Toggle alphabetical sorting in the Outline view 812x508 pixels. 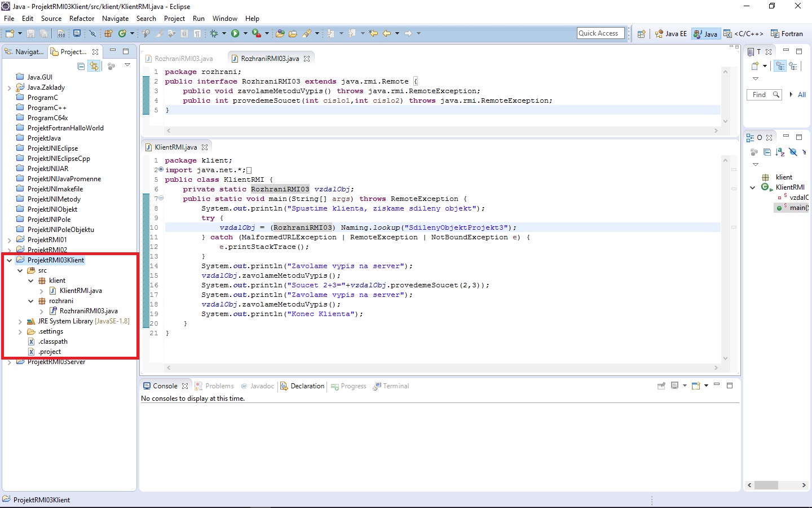click(x=780, y=152)
